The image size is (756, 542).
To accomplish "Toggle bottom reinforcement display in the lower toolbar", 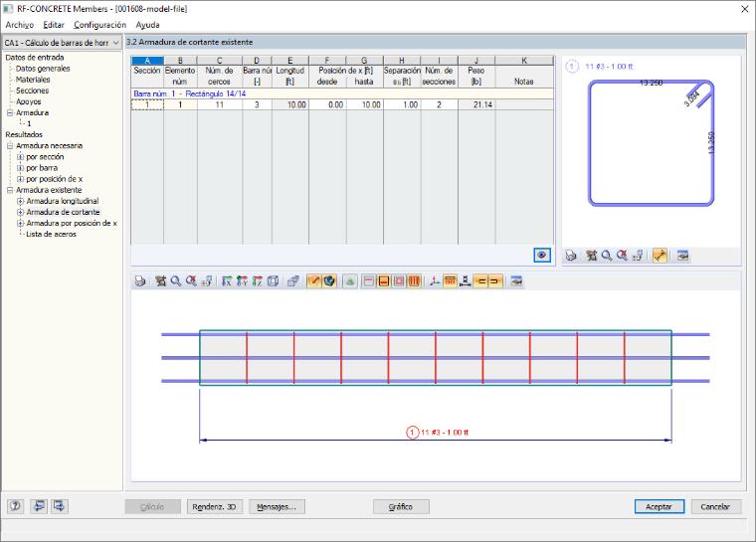I will pyautogui.click(x=384, y=281).
